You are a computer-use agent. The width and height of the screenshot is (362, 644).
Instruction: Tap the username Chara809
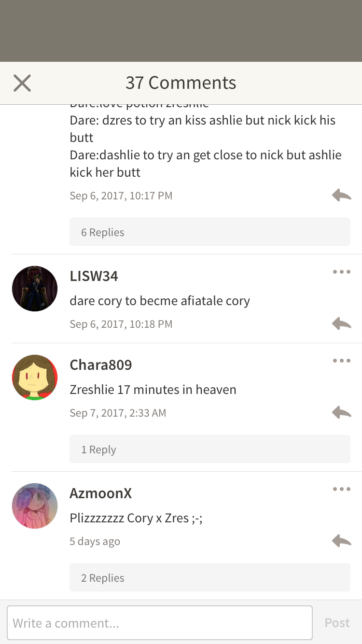pos(101,365)
